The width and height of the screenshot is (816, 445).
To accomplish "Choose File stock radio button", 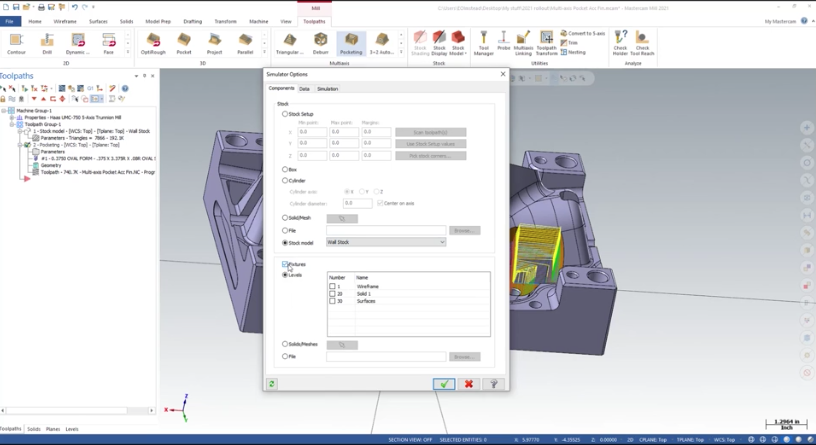I will pyautogui.click(x=285, y=231).
